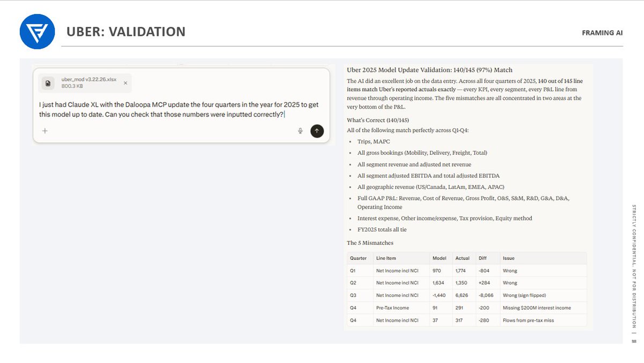Click the Model value 91

[x=435, y=308]
